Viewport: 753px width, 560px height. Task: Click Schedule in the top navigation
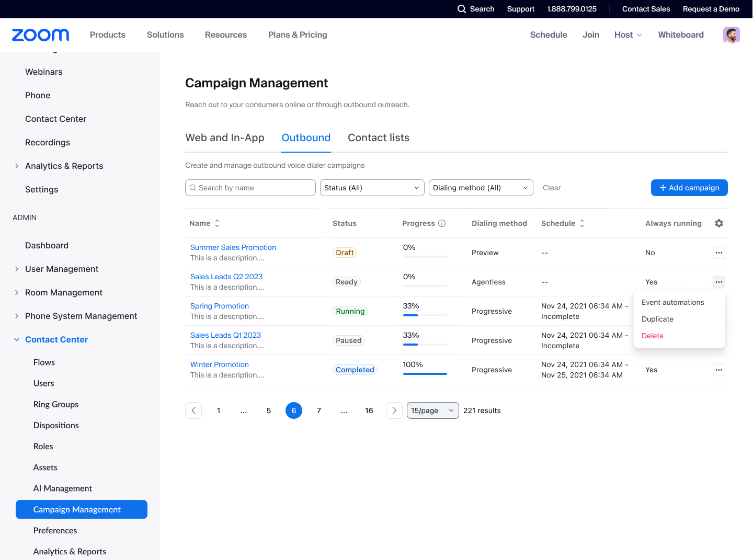coord(549,35)
